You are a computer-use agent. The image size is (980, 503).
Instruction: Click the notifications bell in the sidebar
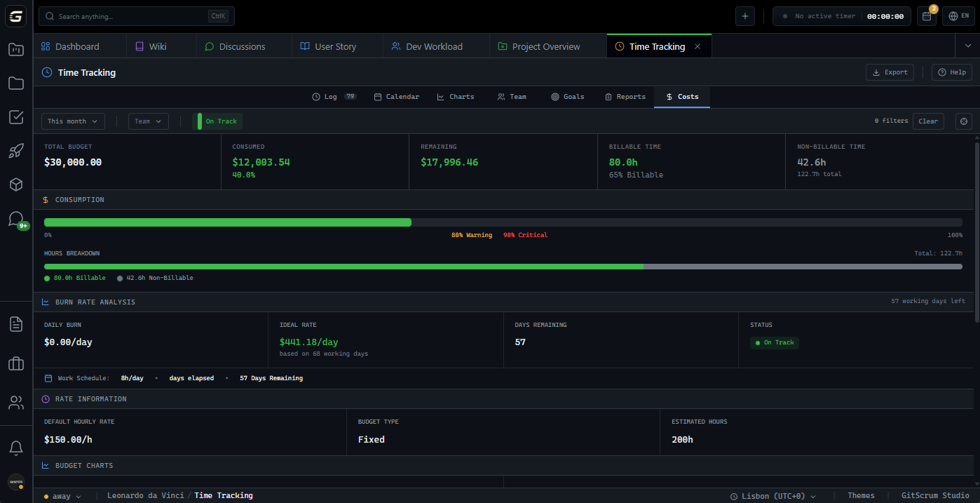(x=15, y=448)
